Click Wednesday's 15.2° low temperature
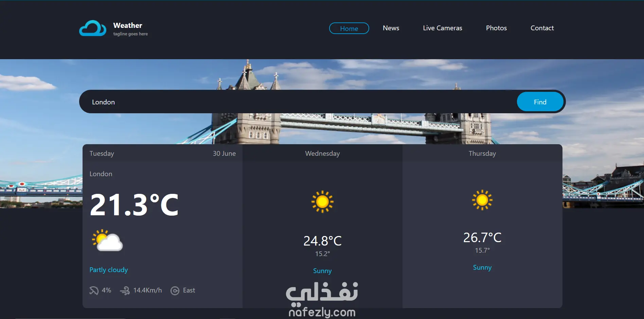644x319 pixels. tap(322, 254)
